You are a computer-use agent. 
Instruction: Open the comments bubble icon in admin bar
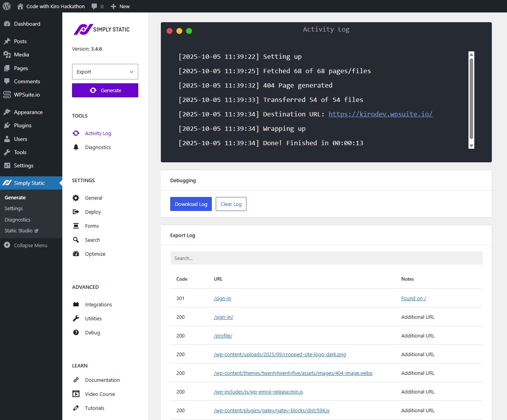(94, 6)
